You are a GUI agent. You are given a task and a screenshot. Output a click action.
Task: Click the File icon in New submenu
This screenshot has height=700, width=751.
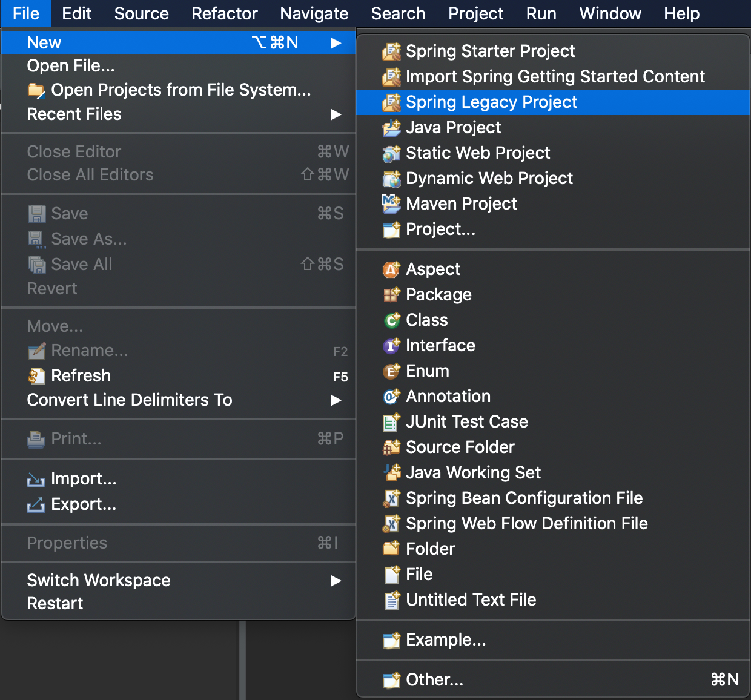391,575
